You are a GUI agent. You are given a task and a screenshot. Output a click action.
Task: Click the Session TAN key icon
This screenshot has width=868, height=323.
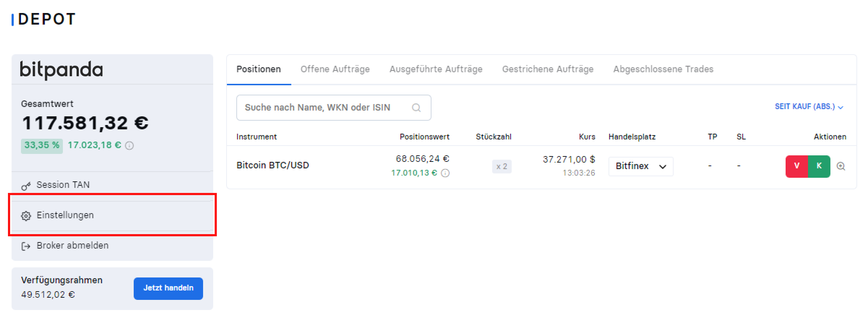click(26, 186)
